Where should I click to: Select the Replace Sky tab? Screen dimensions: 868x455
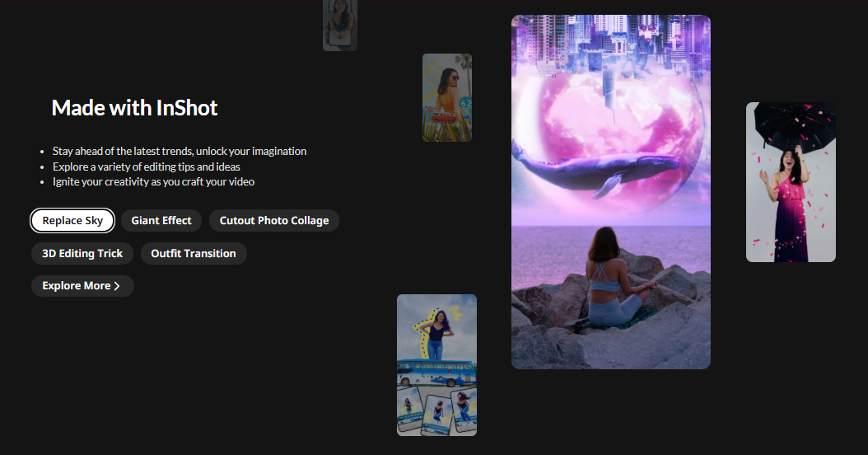click(72, 221)
